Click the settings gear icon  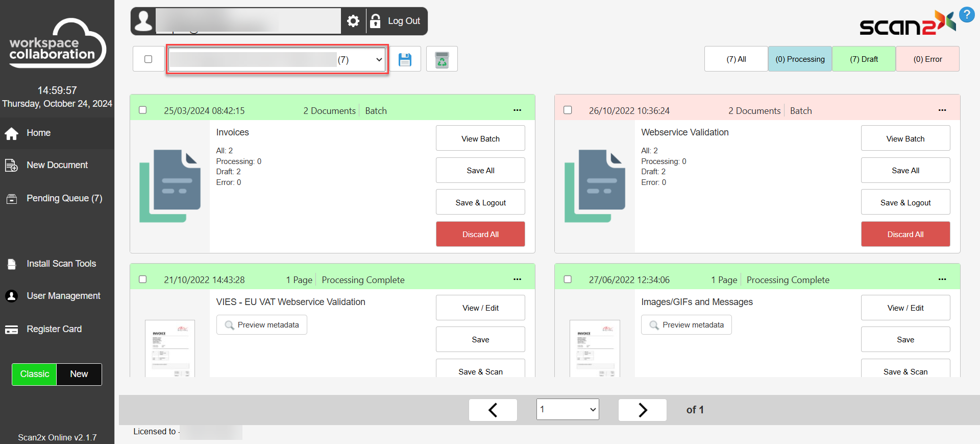click(x=353, y=21)
